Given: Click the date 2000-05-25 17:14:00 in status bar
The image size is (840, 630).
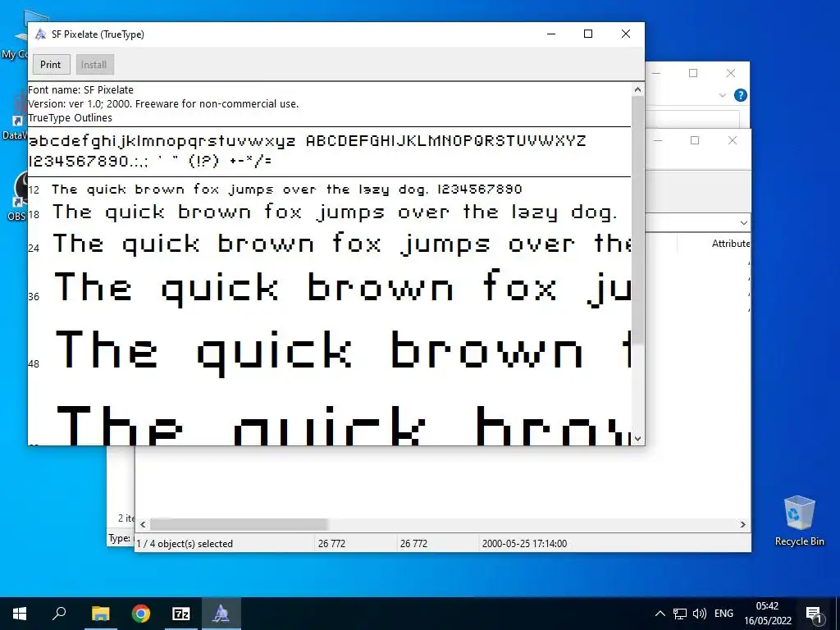Looking at the screenshot, I should point(524,544).
